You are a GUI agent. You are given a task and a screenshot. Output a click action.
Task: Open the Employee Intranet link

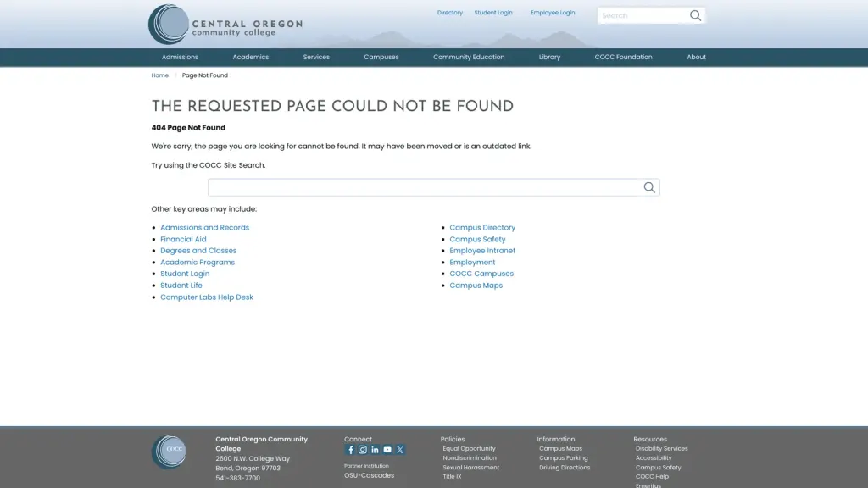482,251
